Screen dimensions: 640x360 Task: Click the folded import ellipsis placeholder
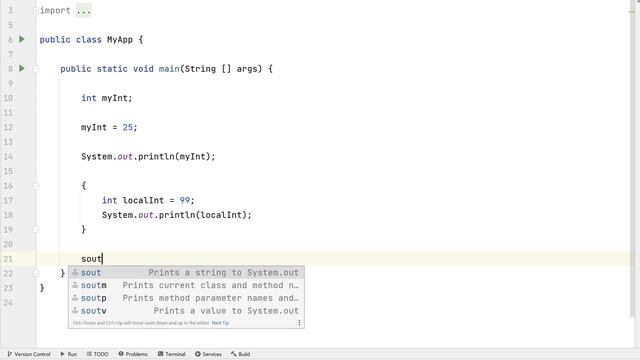[84, 11]
